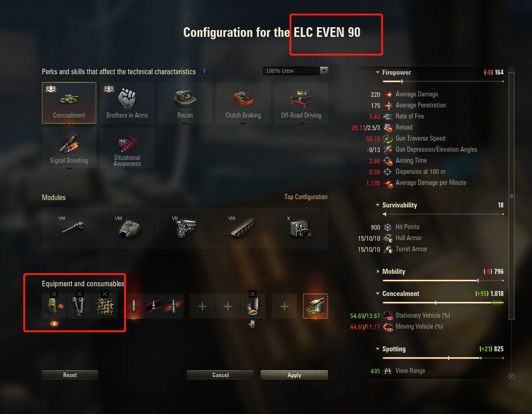
Task: Click the tier VII engine module
Action: pos(186,228)
